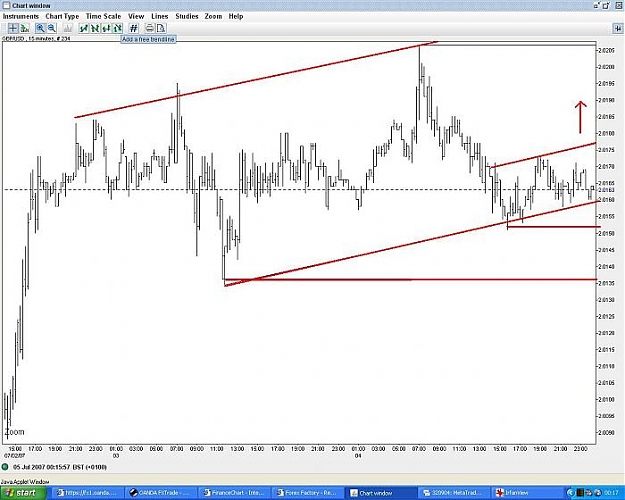Viewport: 625px width, 500px height.
Task: Click the 2.0135 price axis label
Action: 606,283
